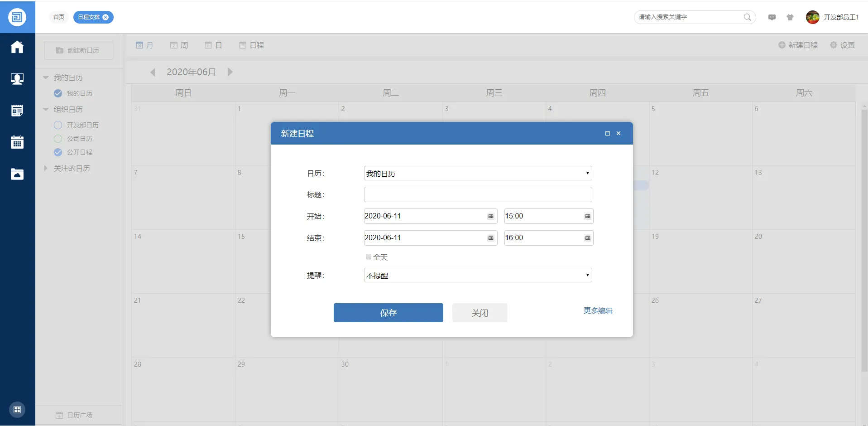Open the start date calendar picker icon
The height and width of the screenshot is (426, 868).
tap(491, 216)
